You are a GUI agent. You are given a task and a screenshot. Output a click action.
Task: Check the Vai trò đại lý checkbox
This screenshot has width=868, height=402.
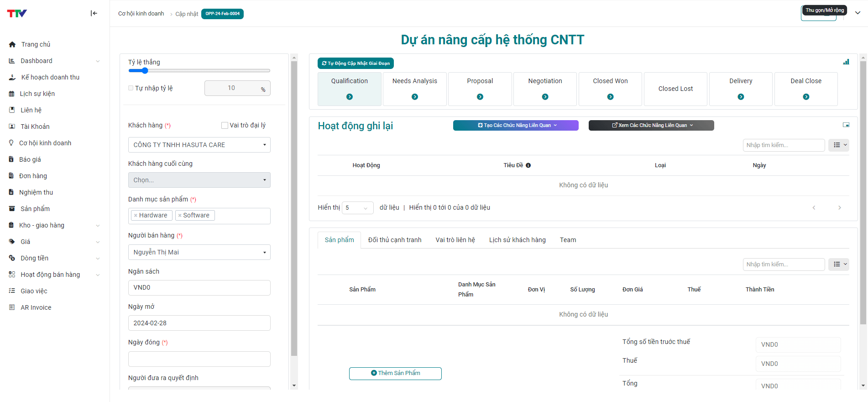pyautogui.click(x=225, y=125)
